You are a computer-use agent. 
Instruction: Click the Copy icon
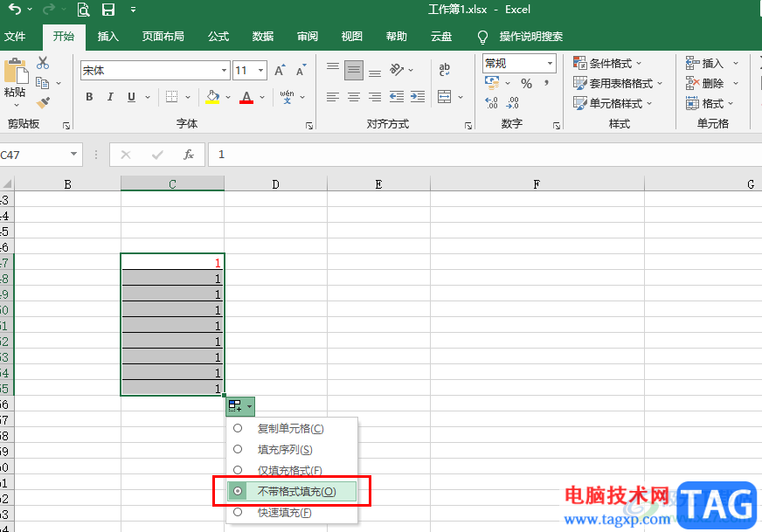point(43,83)
